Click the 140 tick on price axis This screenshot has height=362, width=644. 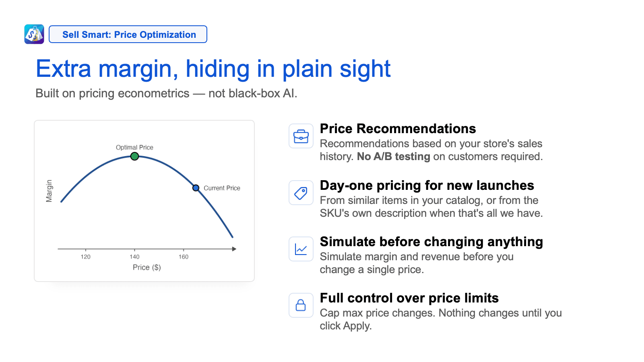coord(134,257)
